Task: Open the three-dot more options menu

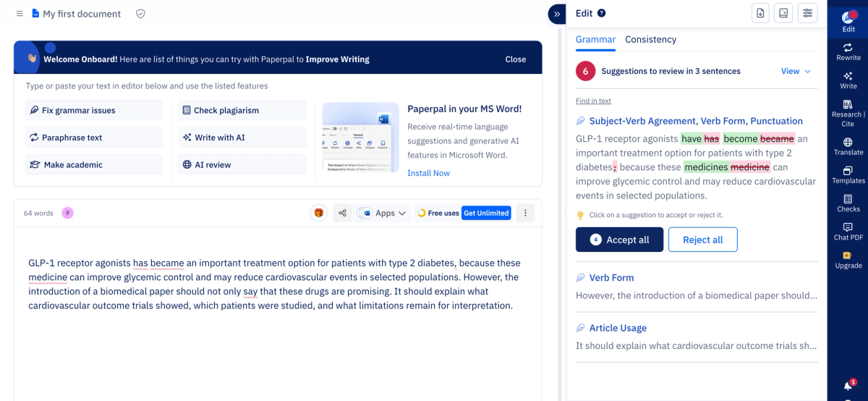Action: tap(526, 213)
